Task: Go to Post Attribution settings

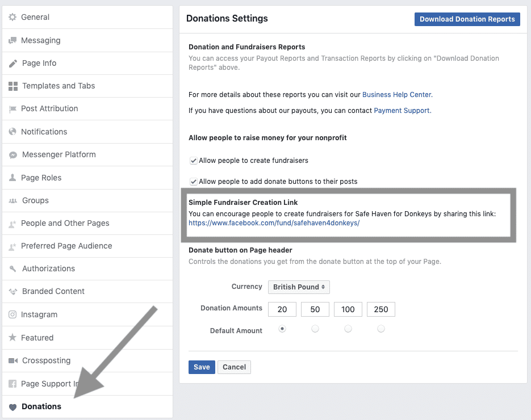Action: coord(87,108)
